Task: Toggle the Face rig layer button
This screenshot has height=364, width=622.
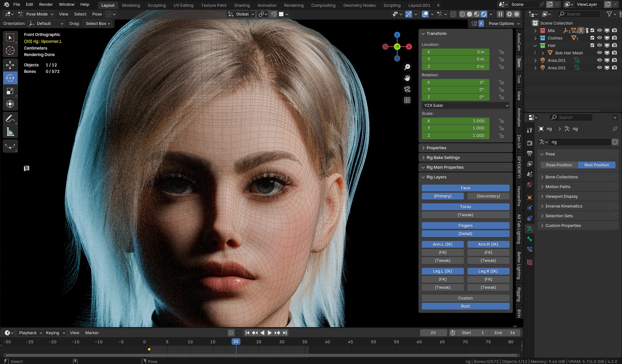Action: pos(465,188)
